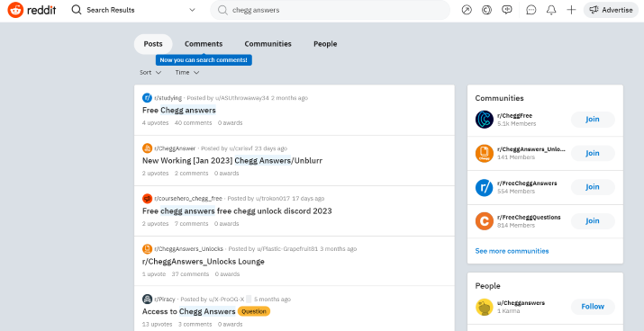This screenshot has height=331, width=644.
Task: Open the Reddit home logo
Action: coord(32,10)
